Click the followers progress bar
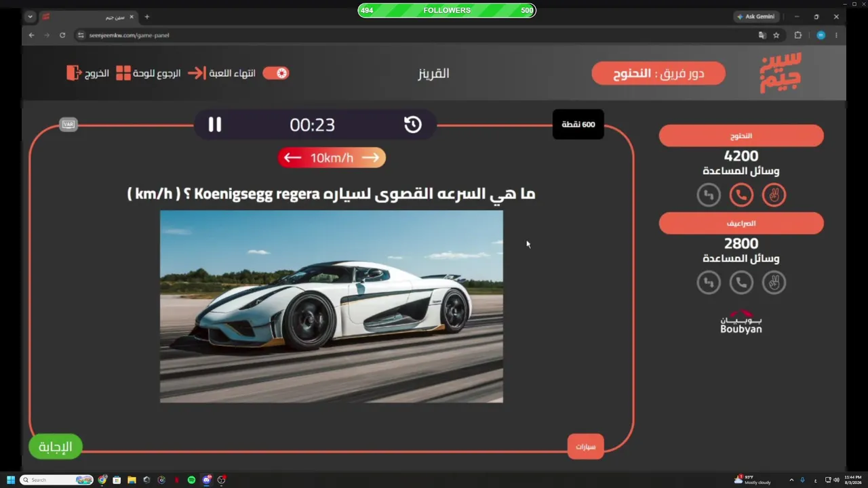 pyautogui.click(x=447, y=10)
